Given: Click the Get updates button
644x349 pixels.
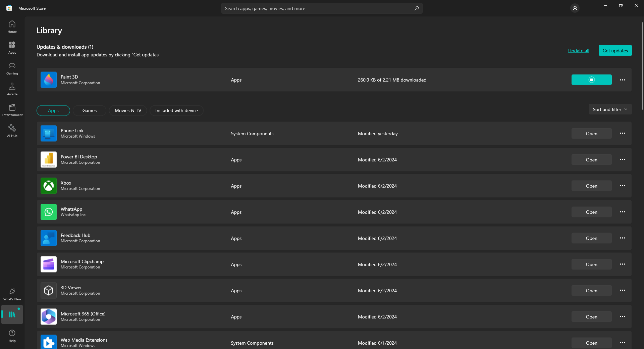Looking at the screenshot, I should pyautogui.click(x=615, y=51).
